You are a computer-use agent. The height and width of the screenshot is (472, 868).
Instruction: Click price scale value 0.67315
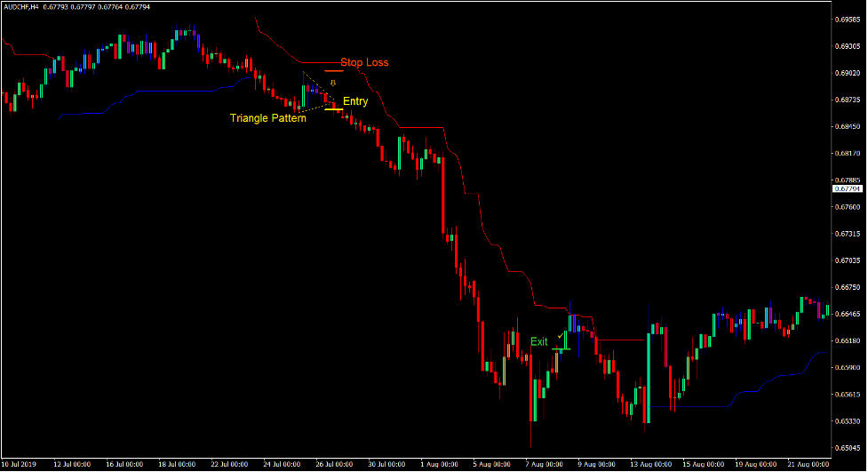[848, 234]
